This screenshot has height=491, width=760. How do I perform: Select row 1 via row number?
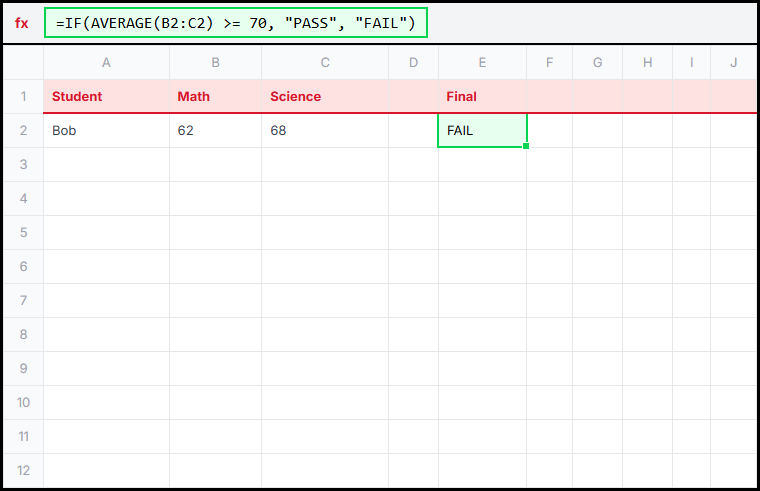click(23, 97)
